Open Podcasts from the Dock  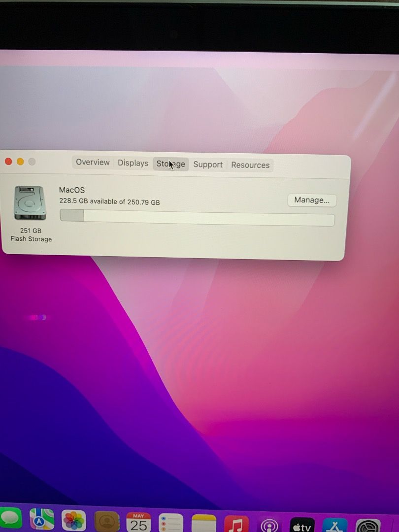269,525
